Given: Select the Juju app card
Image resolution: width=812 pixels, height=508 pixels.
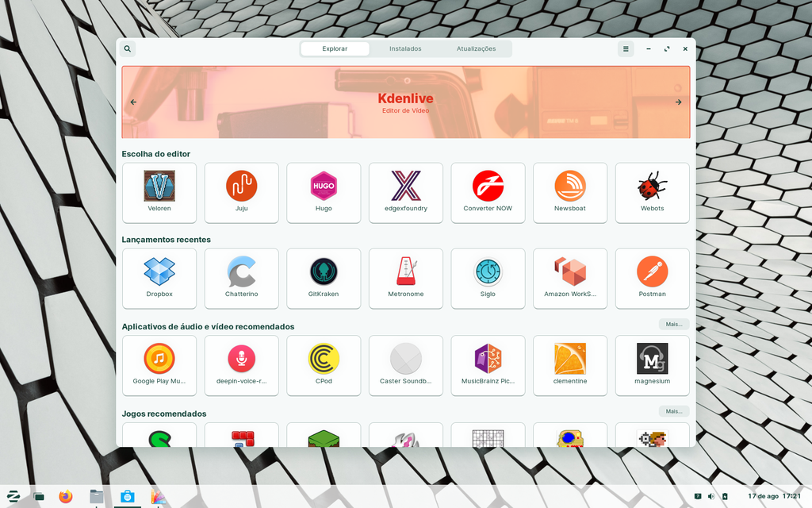Looking at the screenshot, I should pos(241,193).
